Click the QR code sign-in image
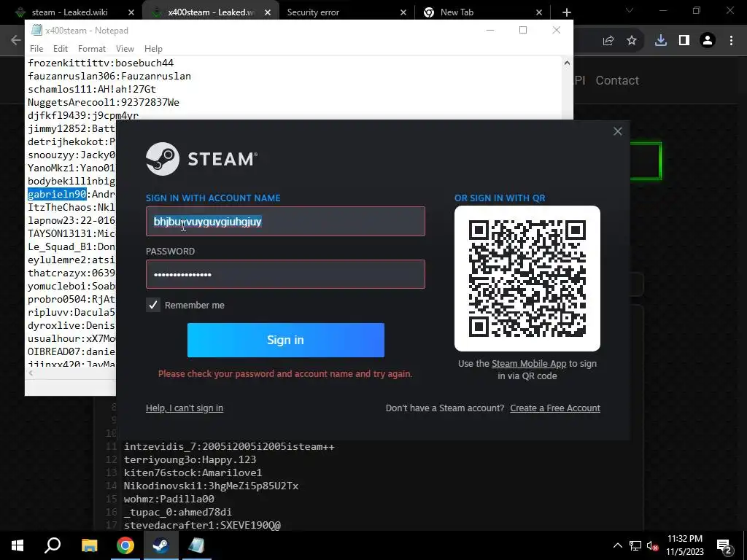This screenshot has height=560, width=747. [x=527, y=279]
